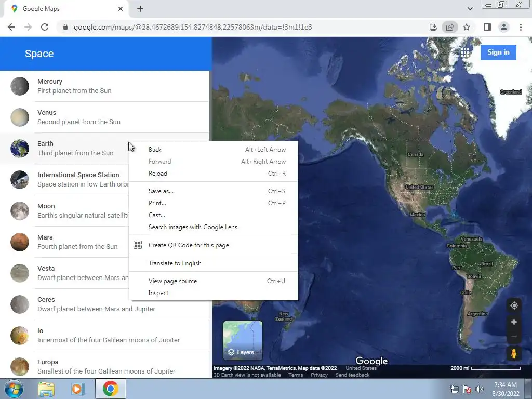Open the Chrome profile menu
Screen dimensions: 532x399
(504, 27)
